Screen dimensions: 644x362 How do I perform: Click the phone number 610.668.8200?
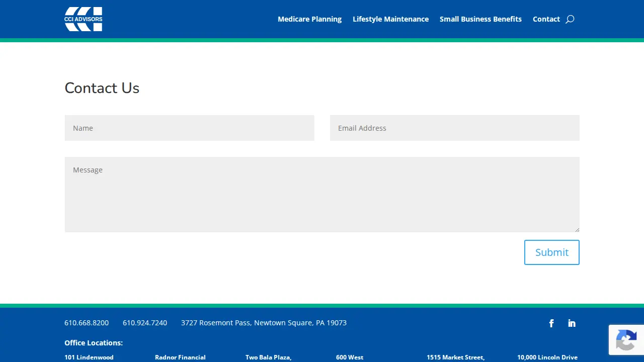87,323
